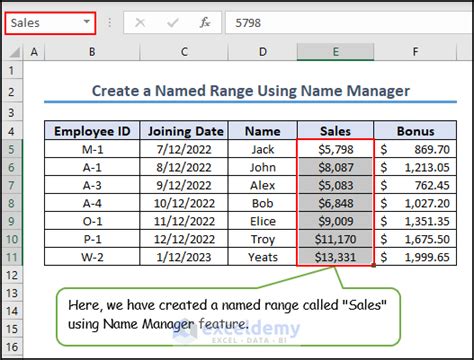
Task: Click sales cell '$13,331'
Action: pyautogui.click(x=335, y=257)
